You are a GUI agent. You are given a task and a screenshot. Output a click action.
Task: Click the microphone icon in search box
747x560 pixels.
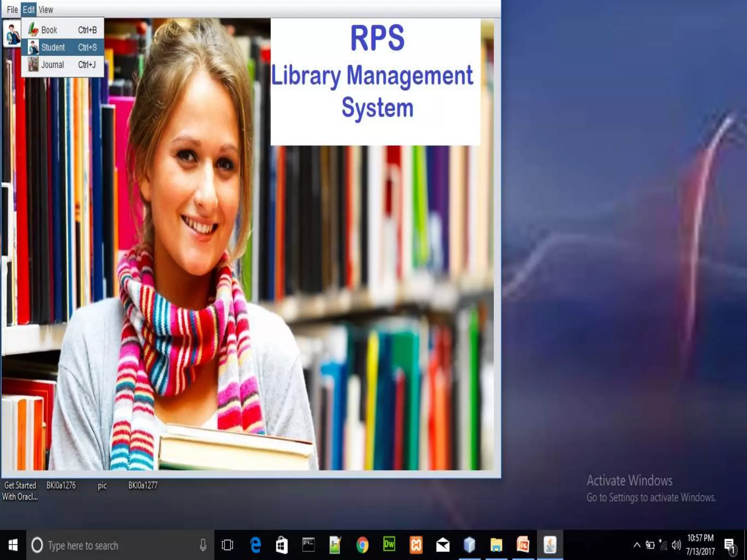coord(203,545)
